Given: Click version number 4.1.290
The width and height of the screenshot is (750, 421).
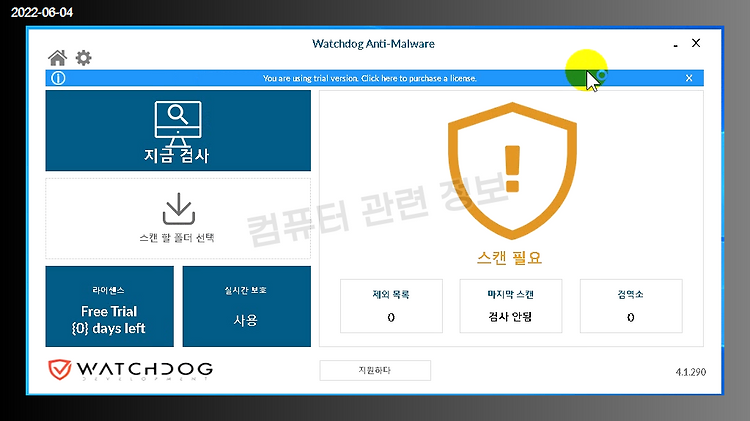Looking at the screenshot, I should coord(691,372).
